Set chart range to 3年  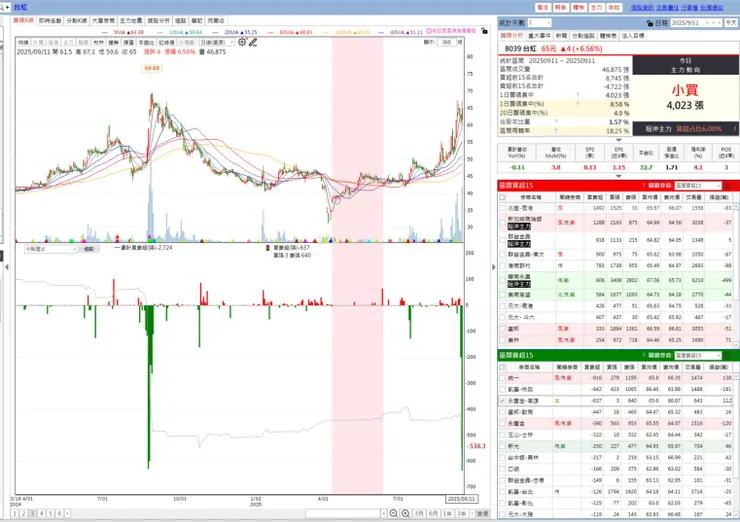[x=462, y=513]
